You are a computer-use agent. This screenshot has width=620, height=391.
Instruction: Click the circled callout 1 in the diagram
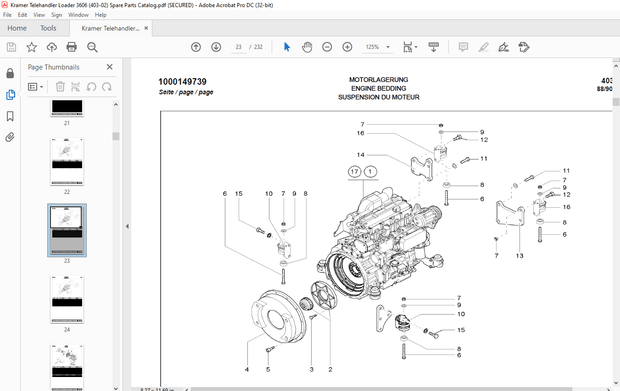click(x=370, y=172)
